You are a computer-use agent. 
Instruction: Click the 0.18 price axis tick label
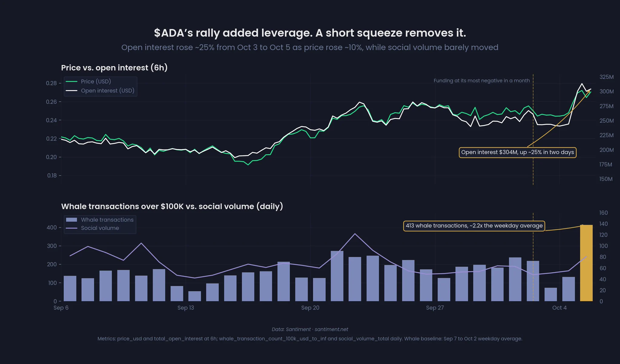click(x=52, y=175)
